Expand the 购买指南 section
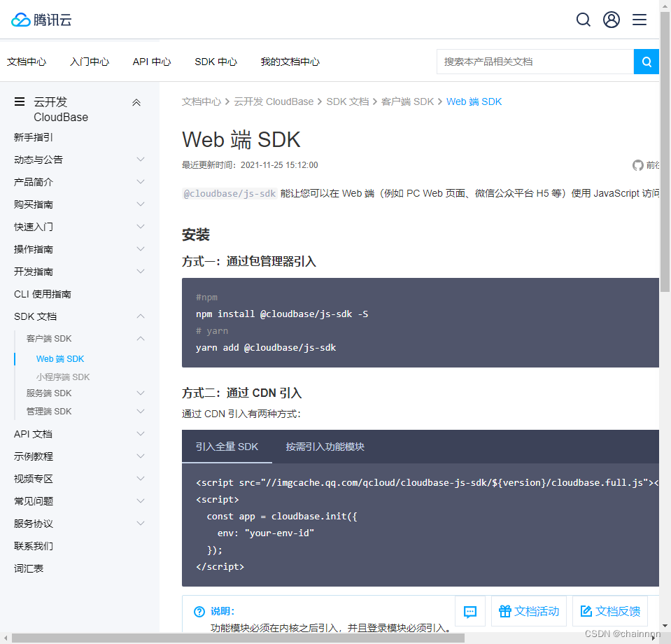The width and height of the screenshot is (671, 644). click(141, 204)
